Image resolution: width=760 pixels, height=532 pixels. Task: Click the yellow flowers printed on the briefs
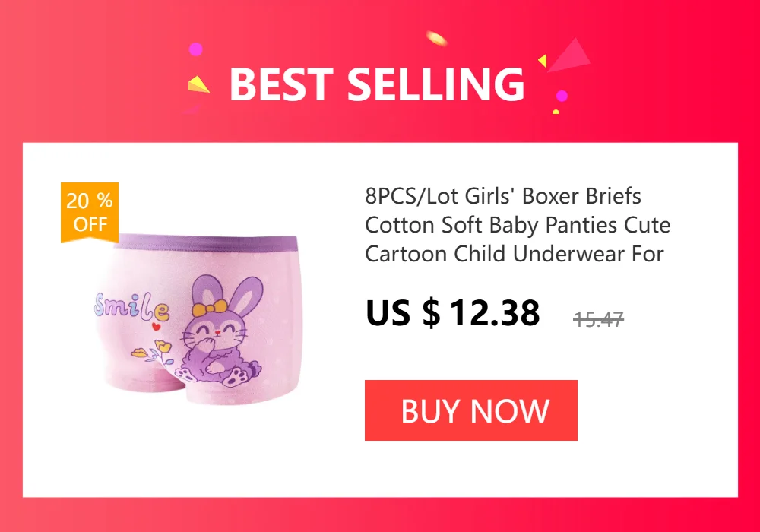(154, 353)
